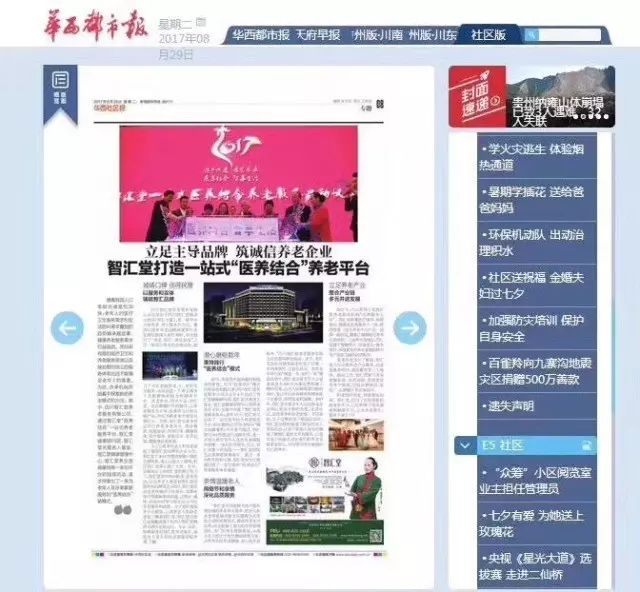The width and height of the screenshot is (640, 592).
Task: Open article 学火灾逃生 体验烟热通道
Action: [x=537, y=157]
